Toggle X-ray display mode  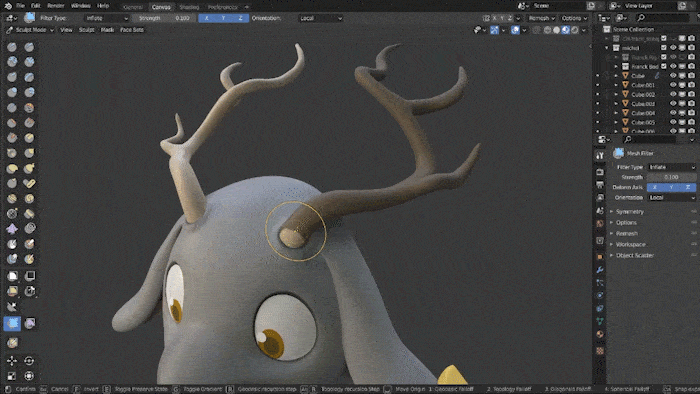(537, 30)
